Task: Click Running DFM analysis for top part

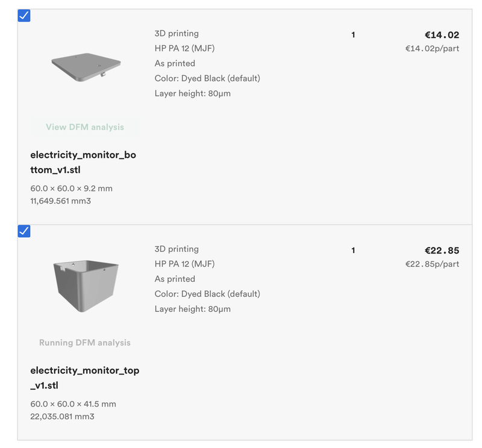Action: pyautogui.click(x=85, y=343)
